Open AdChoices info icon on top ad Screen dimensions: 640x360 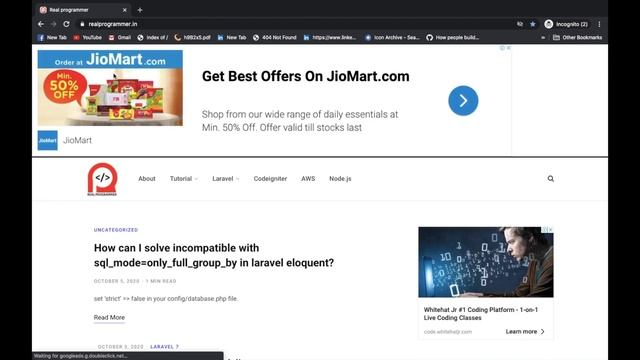click(x=502, y=48)
